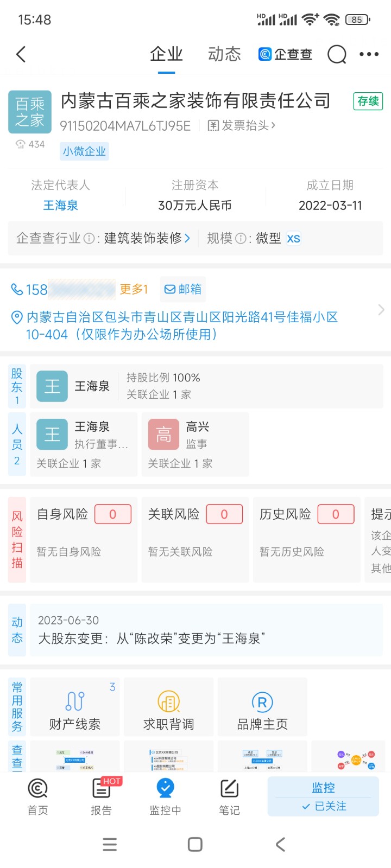This screenshot has height=868, width=391.
Task: Open legal representative 王海泉 link
Action: click(x=61, y=206)
